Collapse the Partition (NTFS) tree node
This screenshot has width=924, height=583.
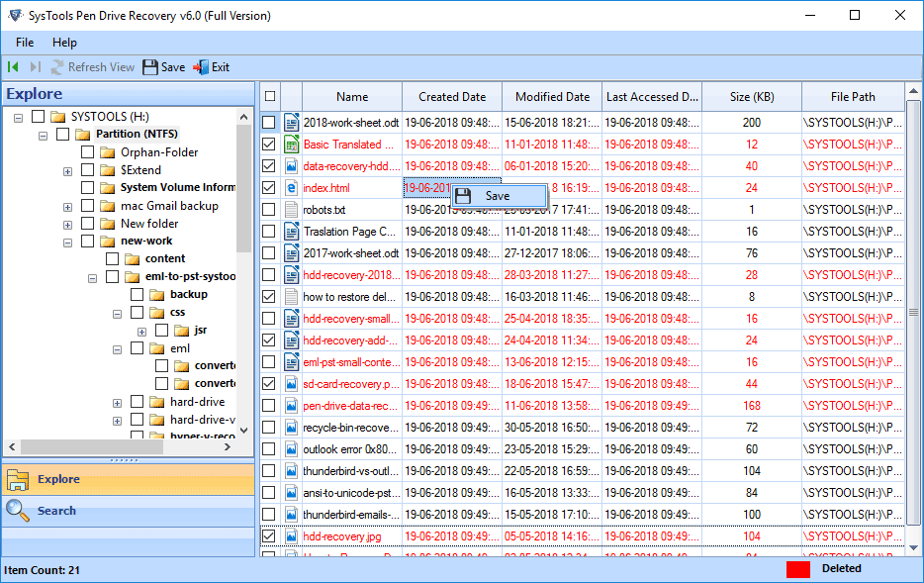(x=43, y=135)
